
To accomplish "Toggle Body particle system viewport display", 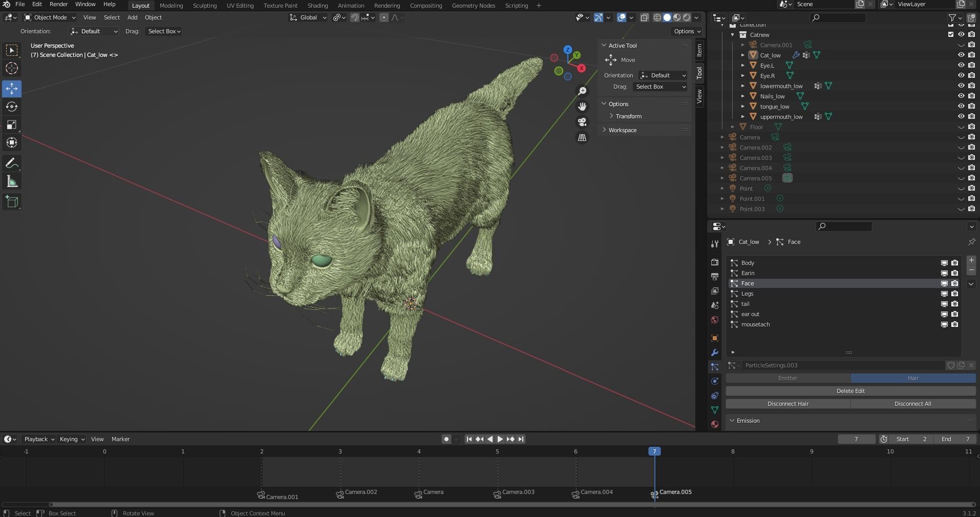I will point(944,263).
